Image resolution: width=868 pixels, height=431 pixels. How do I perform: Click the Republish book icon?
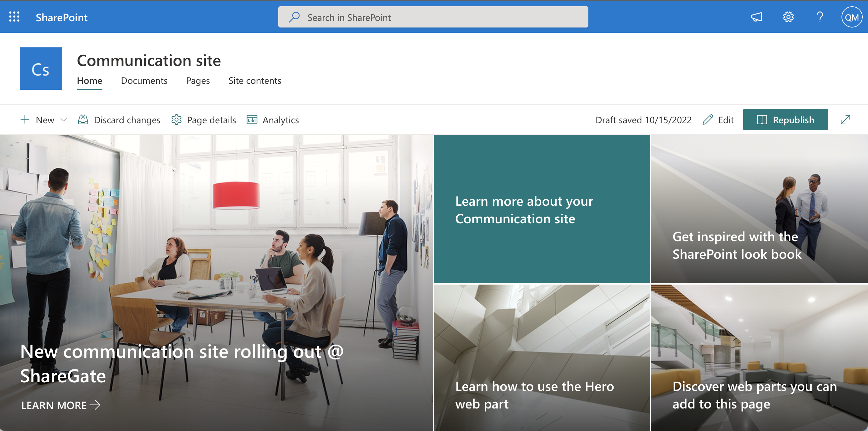point(762,120)
